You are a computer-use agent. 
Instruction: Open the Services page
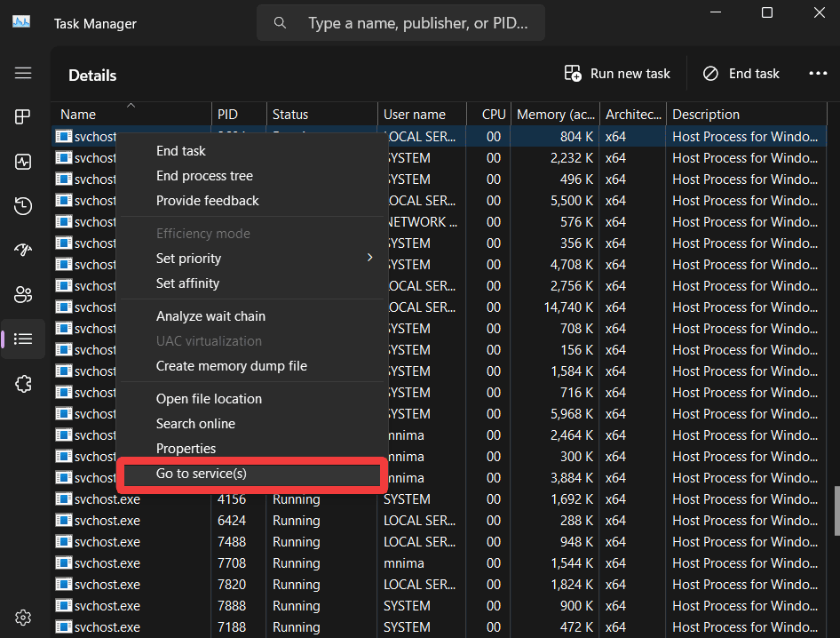(23, 383)
